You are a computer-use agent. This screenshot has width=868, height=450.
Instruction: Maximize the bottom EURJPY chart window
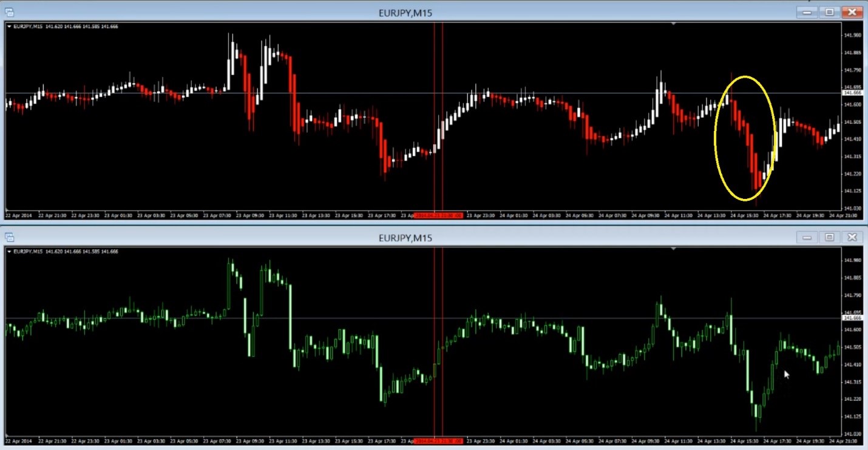(x=830, y=238)
